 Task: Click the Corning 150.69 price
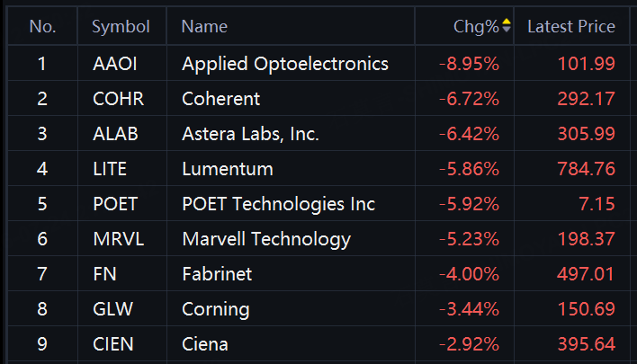tap(587, 309)
